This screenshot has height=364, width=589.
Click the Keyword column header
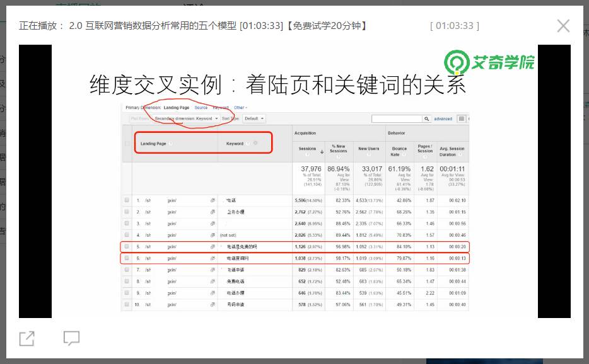pos(235,144)
